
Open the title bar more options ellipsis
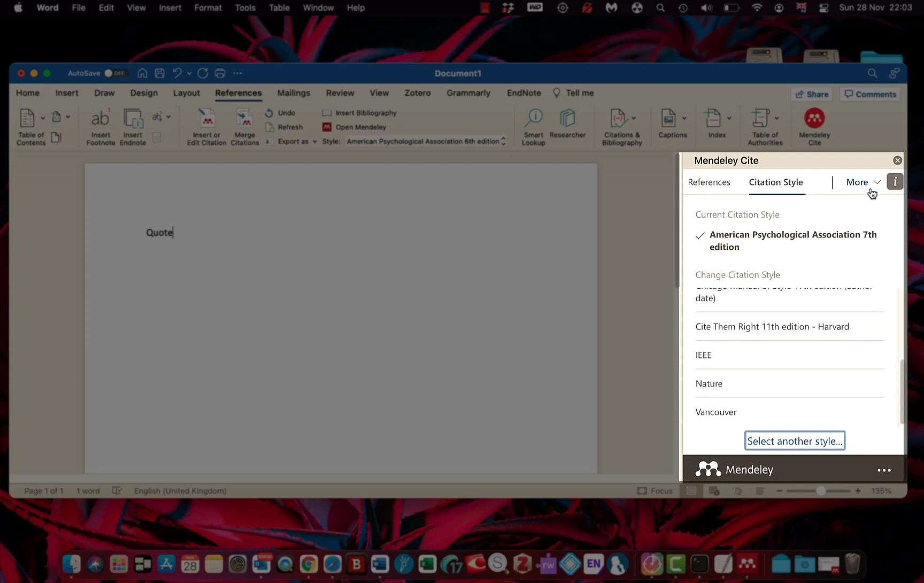tap(237, 73)
